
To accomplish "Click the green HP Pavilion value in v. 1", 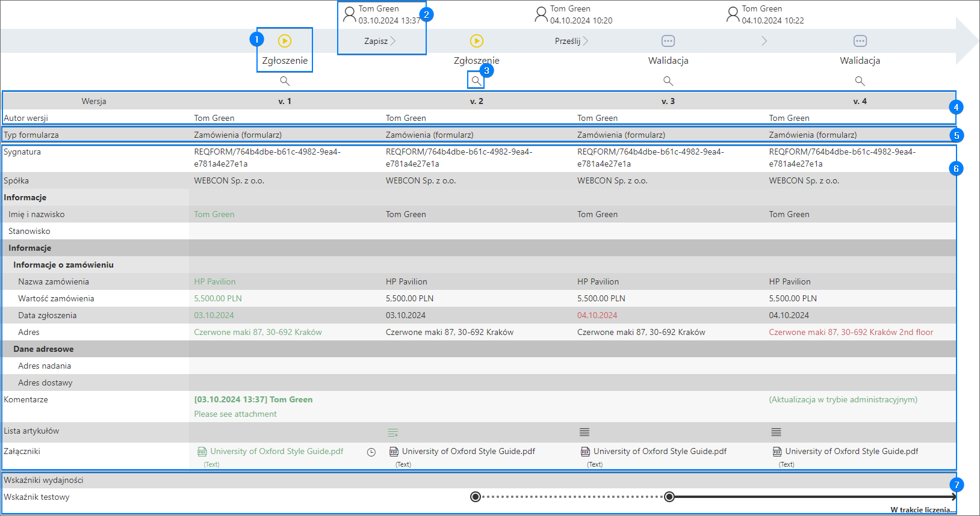I will click(x=215, y=281).
